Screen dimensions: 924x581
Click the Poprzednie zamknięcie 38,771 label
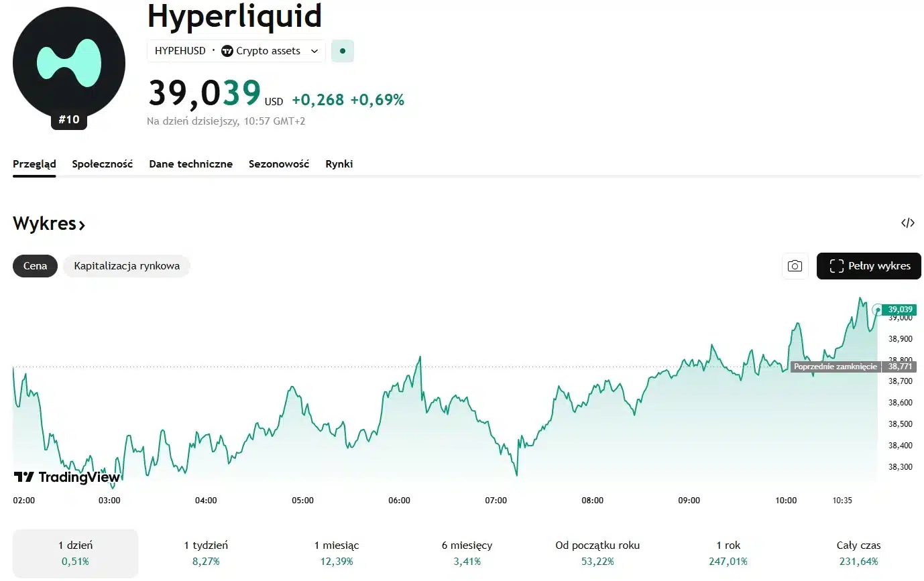point(853,367)
